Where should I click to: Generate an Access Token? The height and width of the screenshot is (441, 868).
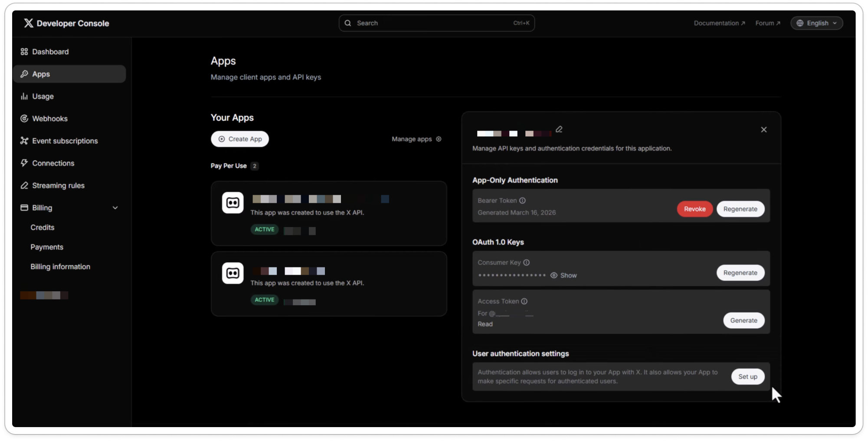click(744, 320)
